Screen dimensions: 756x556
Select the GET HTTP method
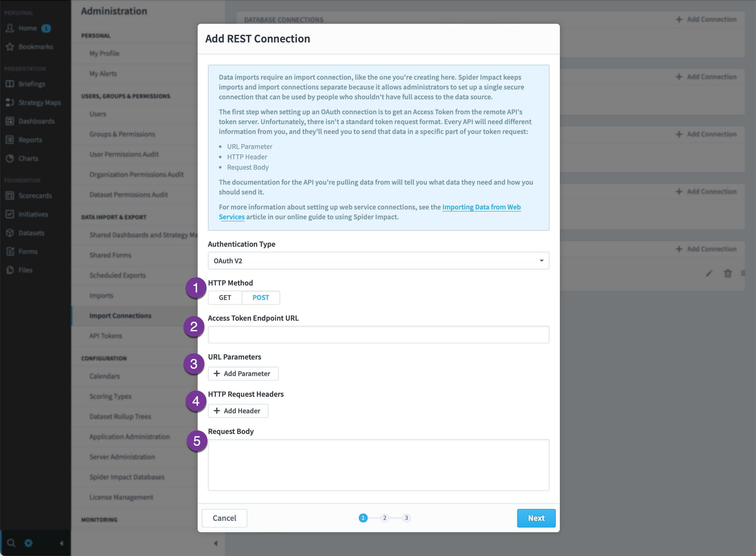coord(225,297)
